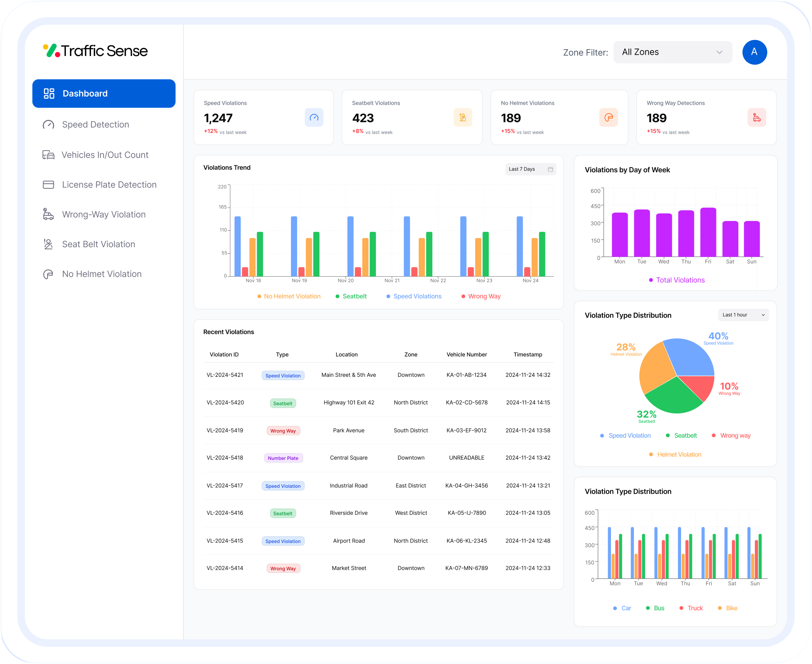
Task: Open the All Zones filter dropdown
Action: [672, 52]
